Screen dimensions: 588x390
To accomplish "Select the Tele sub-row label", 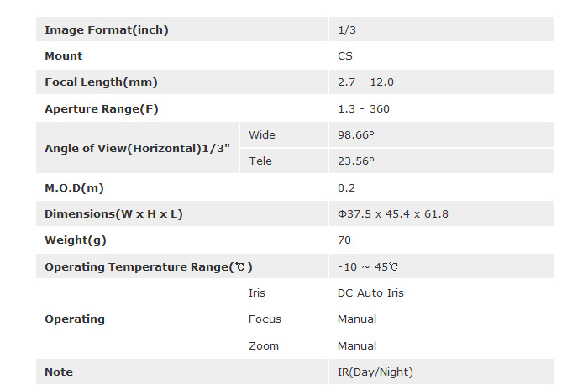I will (x=260, y=161).
